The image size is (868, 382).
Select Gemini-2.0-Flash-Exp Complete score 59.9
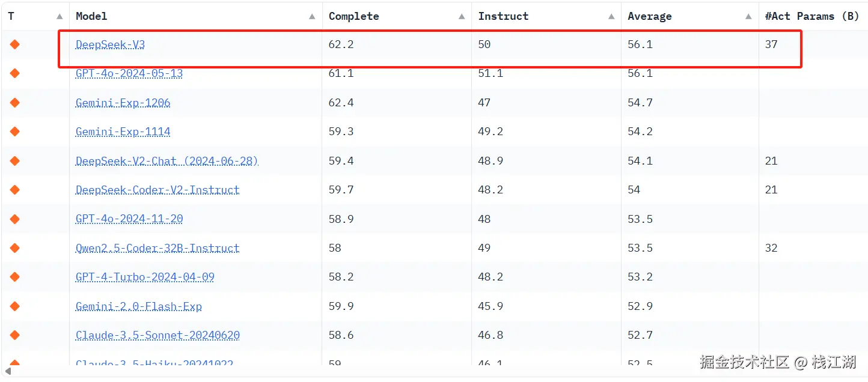pyautogui.click(x=341, y=306)
